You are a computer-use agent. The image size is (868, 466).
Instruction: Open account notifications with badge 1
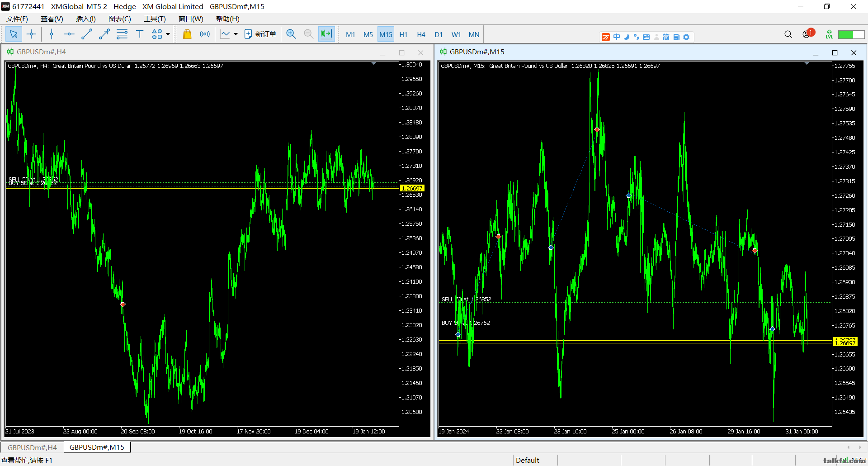pos(808,34)
